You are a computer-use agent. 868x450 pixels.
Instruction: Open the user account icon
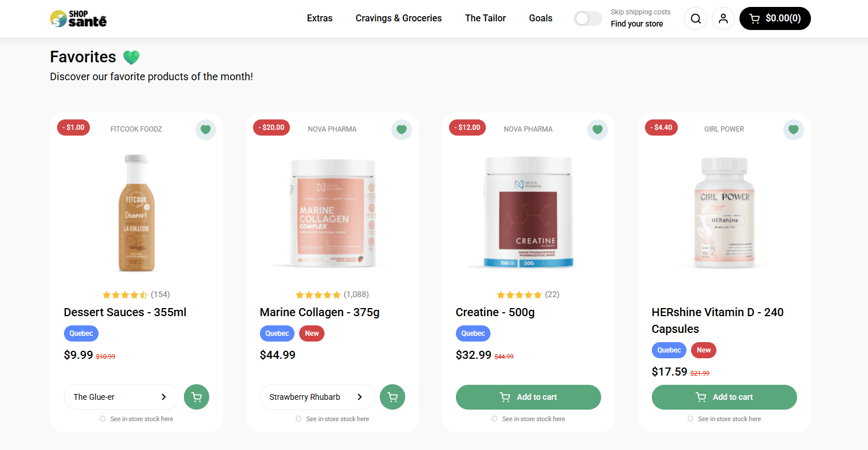723,18
